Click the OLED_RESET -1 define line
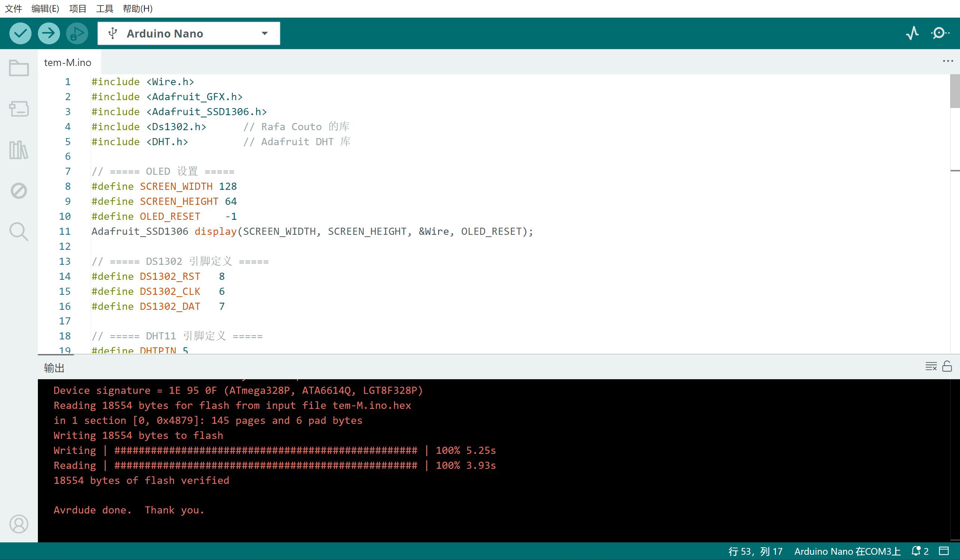The image size is (960, 560). coord(164,216)
